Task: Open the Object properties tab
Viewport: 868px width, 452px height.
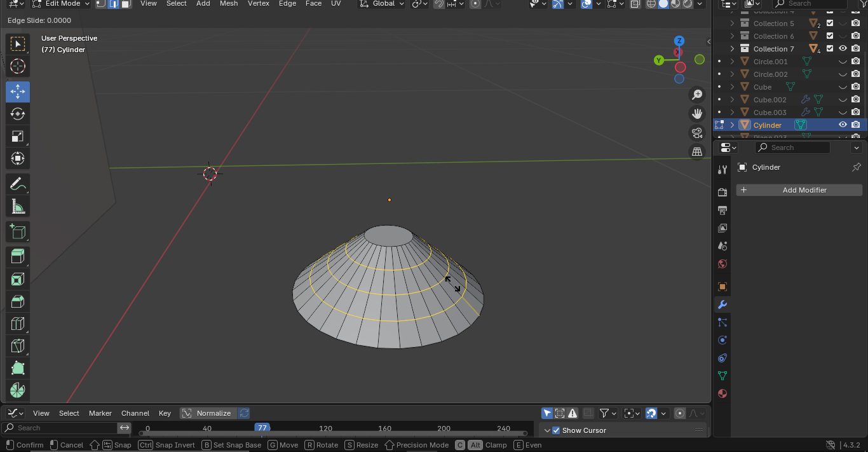Action: pos(722,287)
